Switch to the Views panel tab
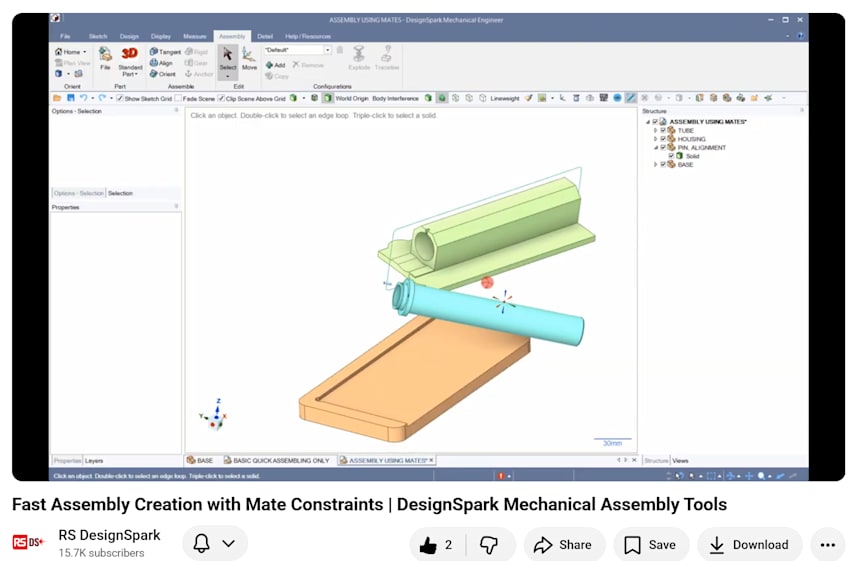Viewport: 852px width, 561px height. pos(680,460)
